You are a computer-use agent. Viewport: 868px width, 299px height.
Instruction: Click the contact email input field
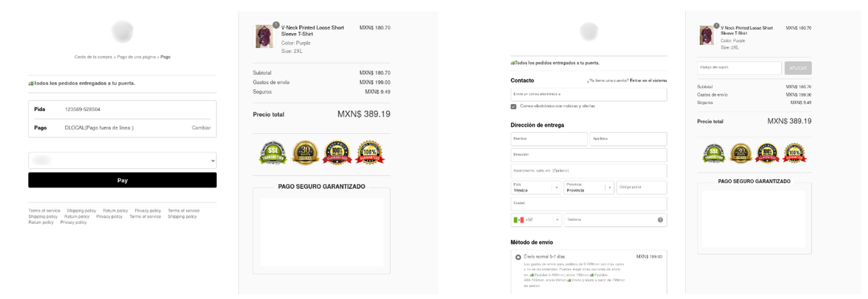(x=588, y=94)
